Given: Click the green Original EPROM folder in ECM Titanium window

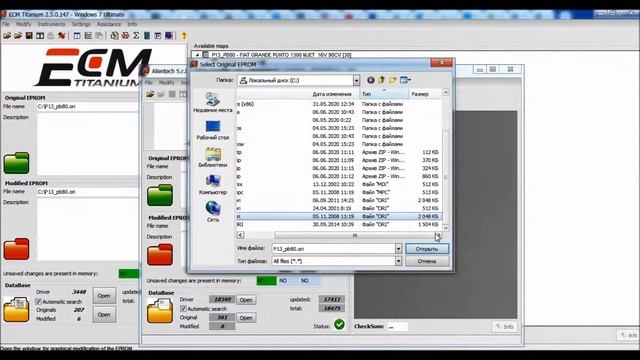Looking at the screenshot, I should (x=16, y=163).
